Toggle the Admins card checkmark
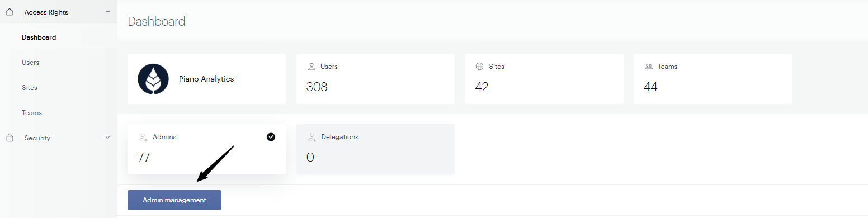Screen dimensions: 868x218 tap(271, 137)
